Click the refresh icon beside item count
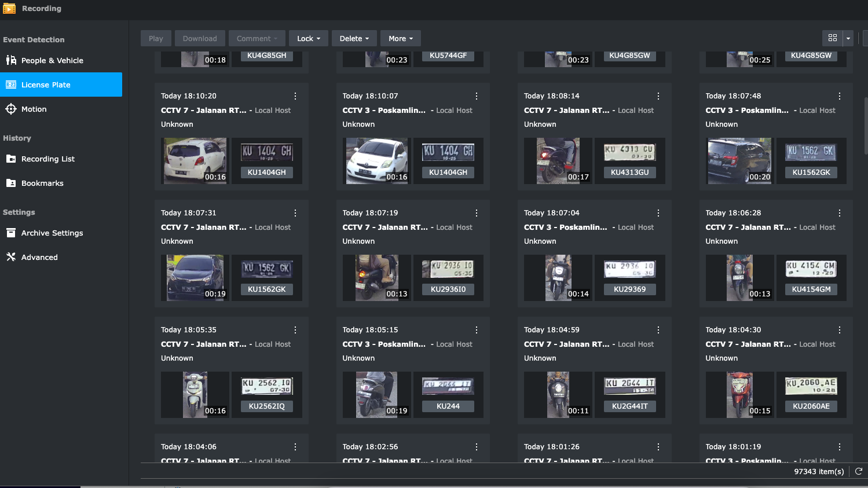 click(859, 471)
